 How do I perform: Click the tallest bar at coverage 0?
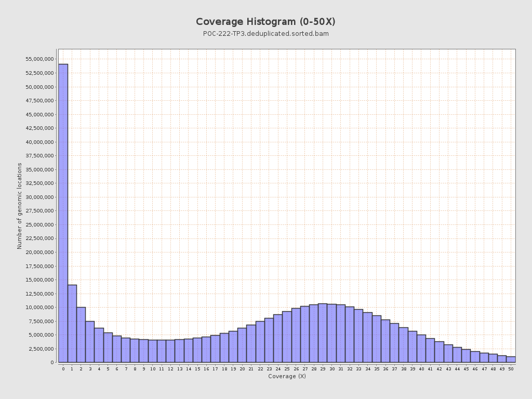63,213
